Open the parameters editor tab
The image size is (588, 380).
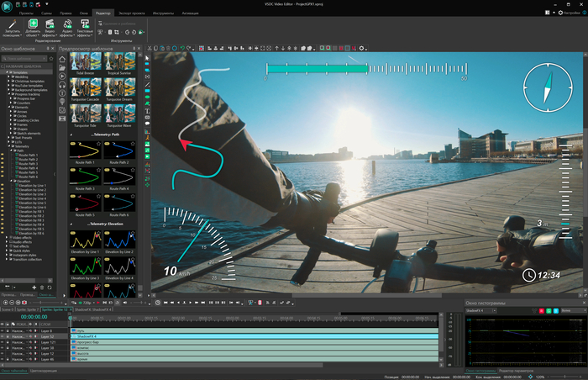coord(516,371)
